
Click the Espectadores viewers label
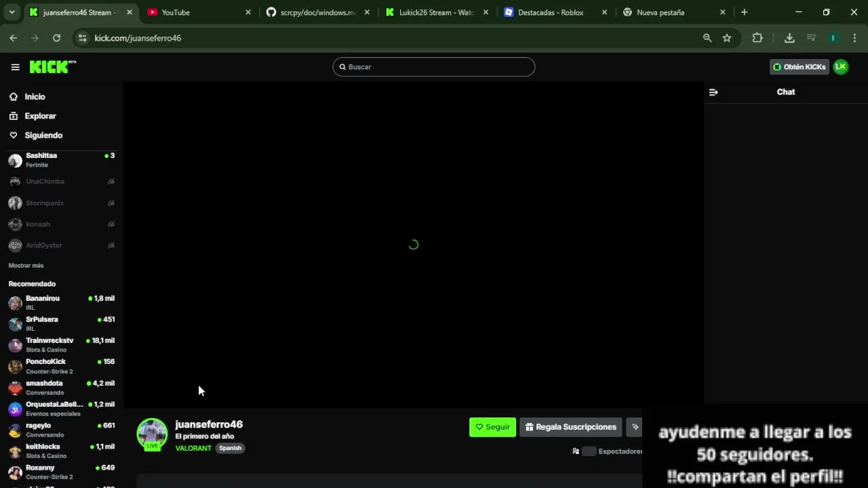(620, 451)
